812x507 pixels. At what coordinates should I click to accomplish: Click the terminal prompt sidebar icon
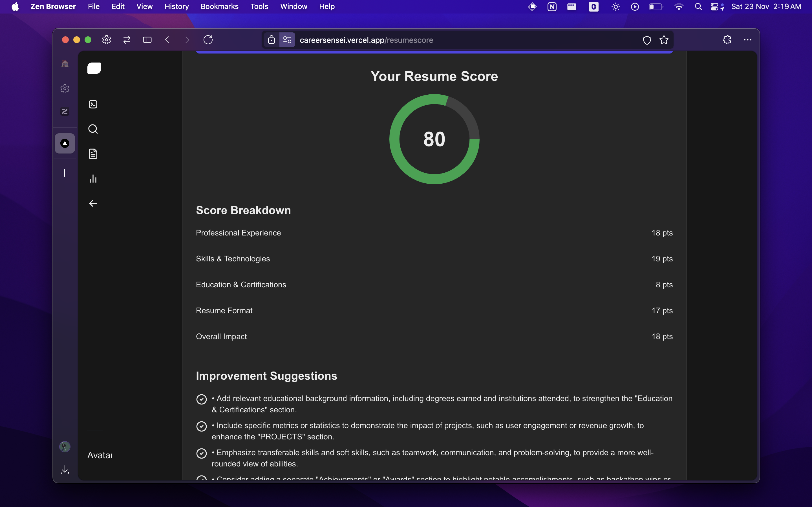(x=93, y=104)
